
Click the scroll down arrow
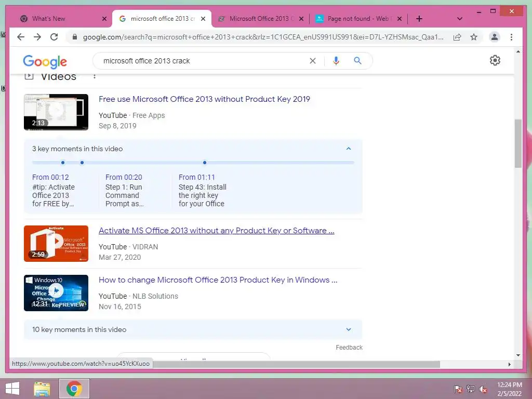pos(518,355)
